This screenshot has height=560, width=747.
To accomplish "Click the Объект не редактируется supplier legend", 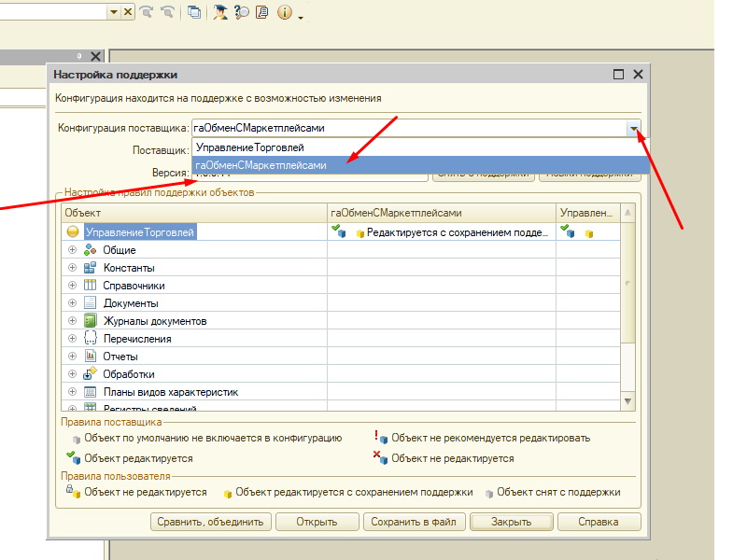I will tap(453, 458).
